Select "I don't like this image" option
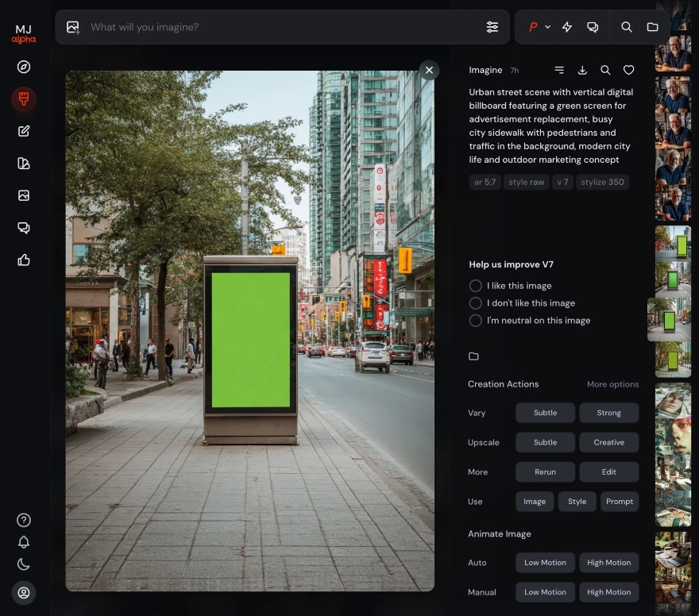The image size is (699, 616). [476, 303]
